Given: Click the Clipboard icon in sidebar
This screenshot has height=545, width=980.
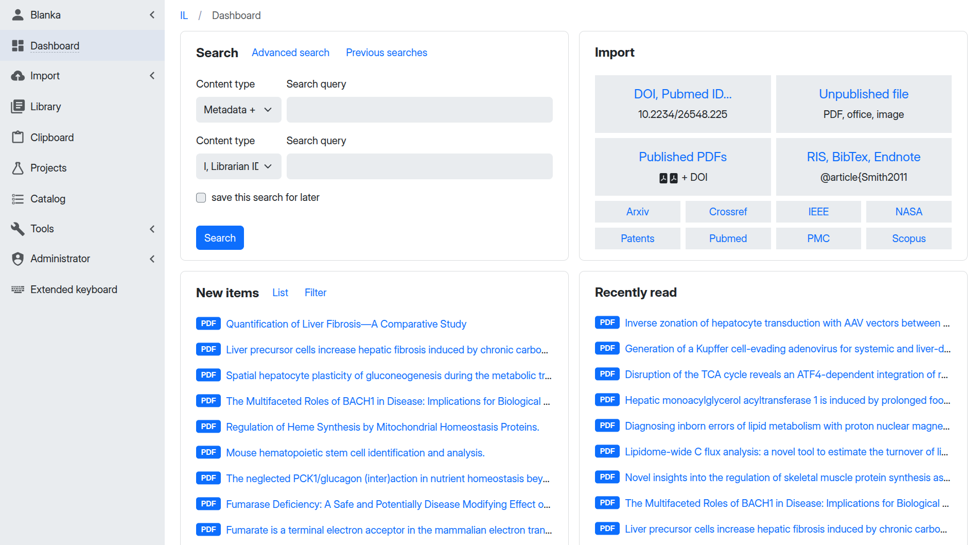Looking at the screenshot, I should pos(18,138).
